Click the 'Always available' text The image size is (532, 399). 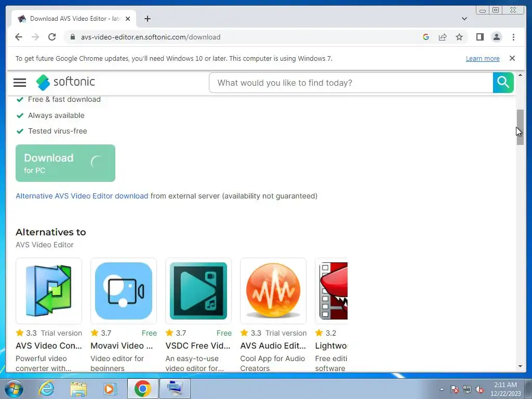pyautogui.click(x=56, y=115)
